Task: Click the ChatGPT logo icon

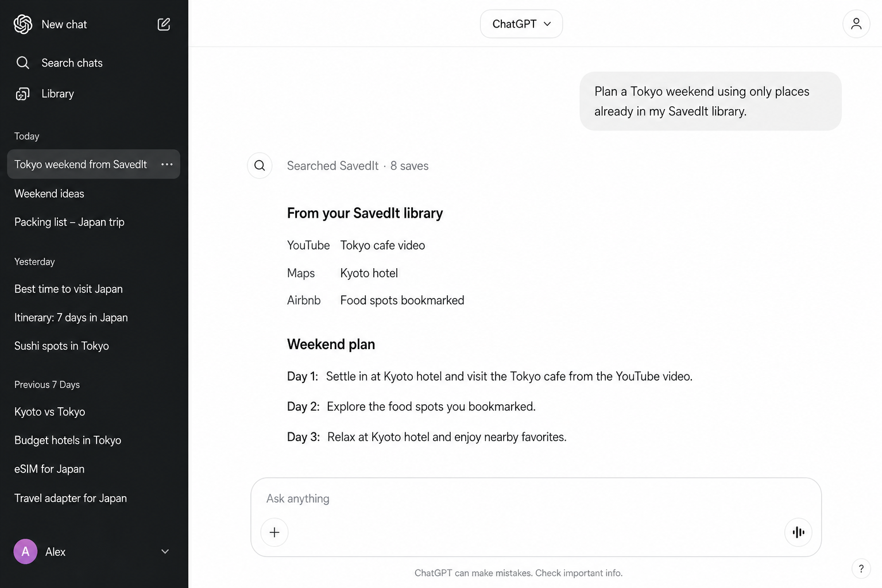Action: (23, 24)
